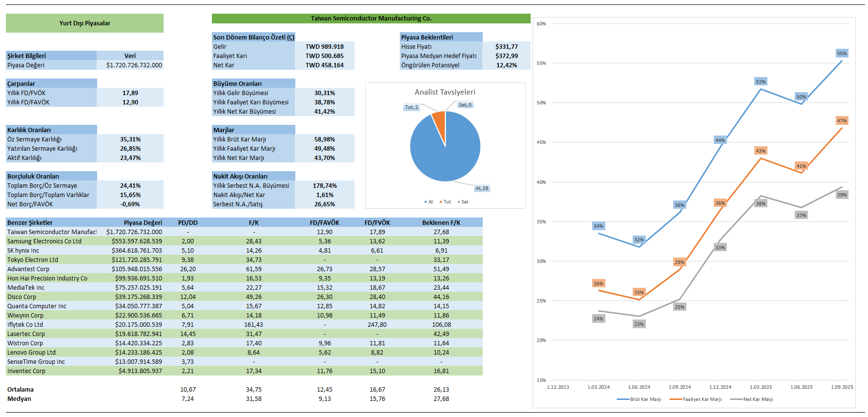Click the Yurt Dışı Piyasalar header cell

tap(84, 23)
